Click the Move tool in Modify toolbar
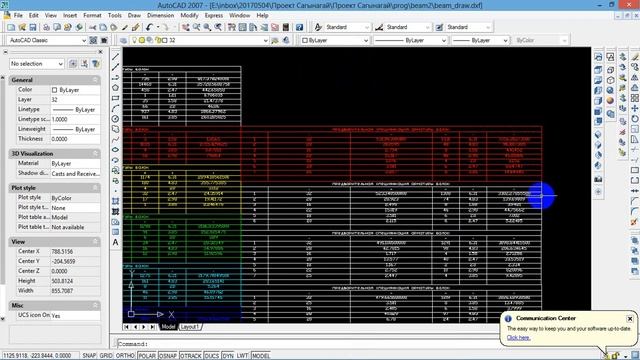 [x=635, y=108]
